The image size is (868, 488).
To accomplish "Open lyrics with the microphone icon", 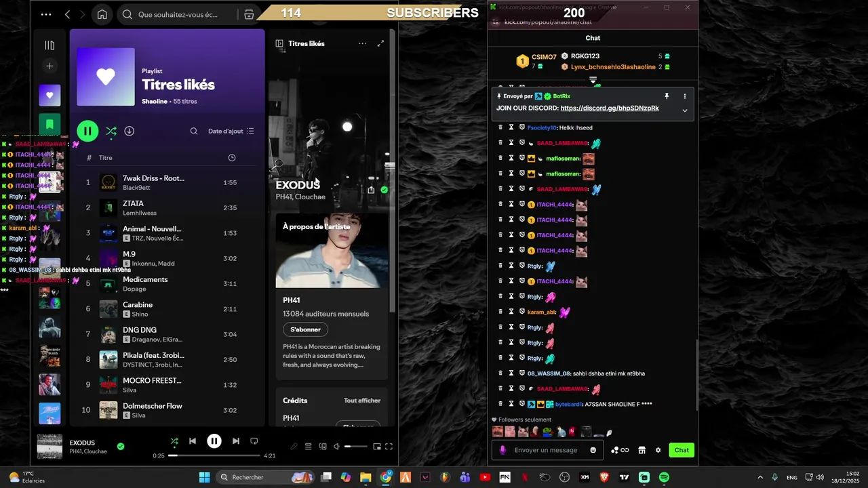I will (x=294, y=447).
